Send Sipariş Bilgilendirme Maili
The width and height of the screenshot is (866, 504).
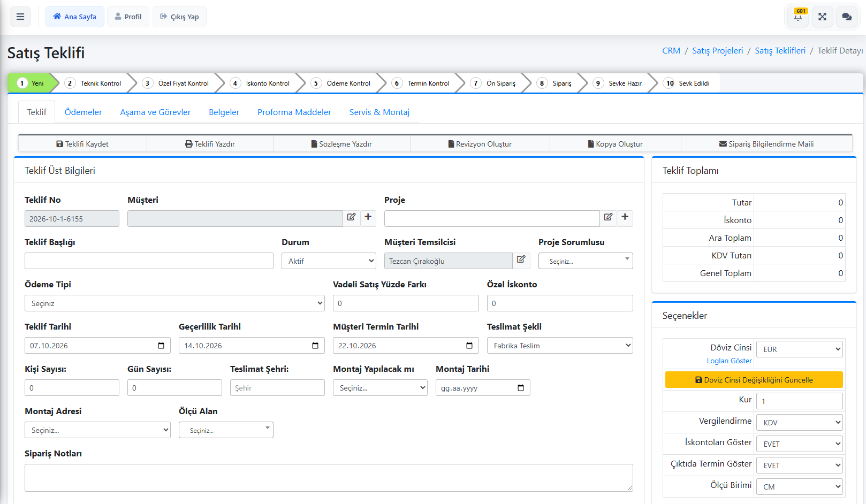pyautogui.click(x=766, y=144)
